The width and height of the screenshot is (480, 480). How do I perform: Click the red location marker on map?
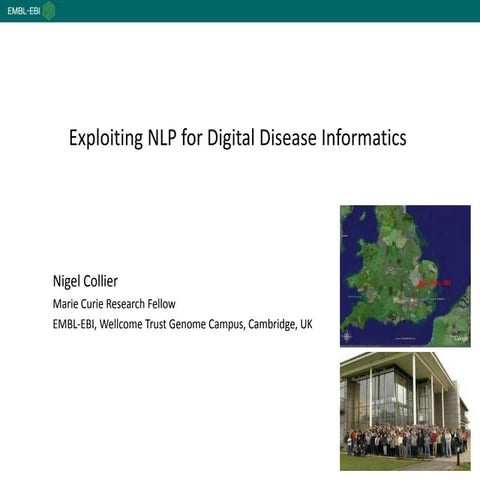(434, 283)
